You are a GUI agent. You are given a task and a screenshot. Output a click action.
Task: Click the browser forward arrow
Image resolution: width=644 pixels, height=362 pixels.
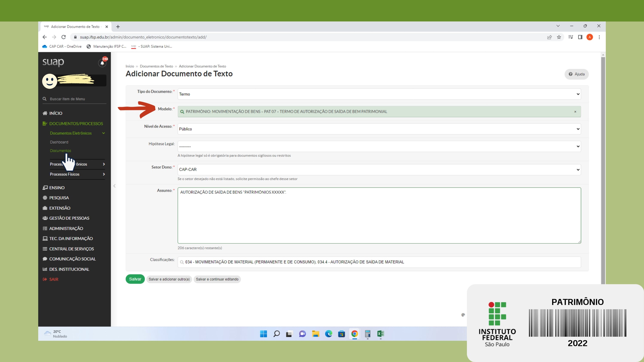click(54, 37)
